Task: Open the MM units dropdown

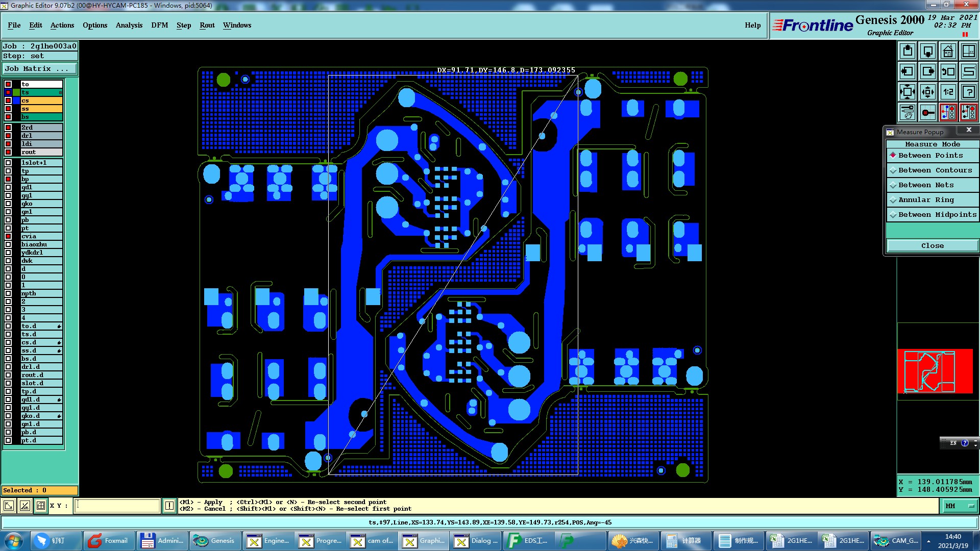Action: 959,506
